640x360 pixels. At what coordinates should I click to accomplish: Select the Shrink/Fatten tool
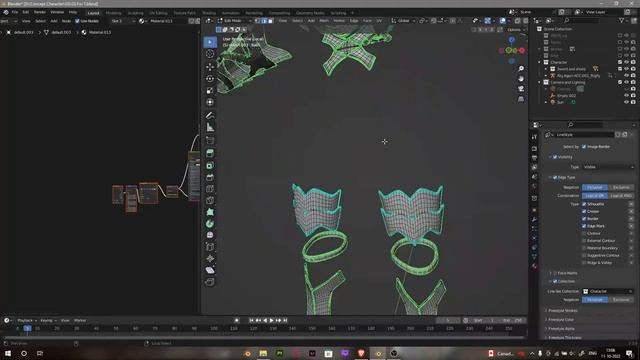[x=210, y=258]
